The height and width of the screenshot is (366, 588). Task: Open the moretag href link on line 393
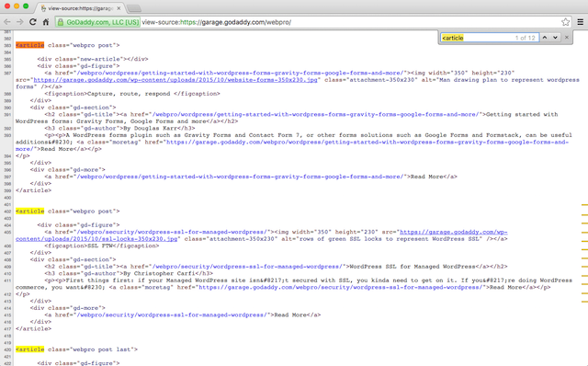click(292, 145)
